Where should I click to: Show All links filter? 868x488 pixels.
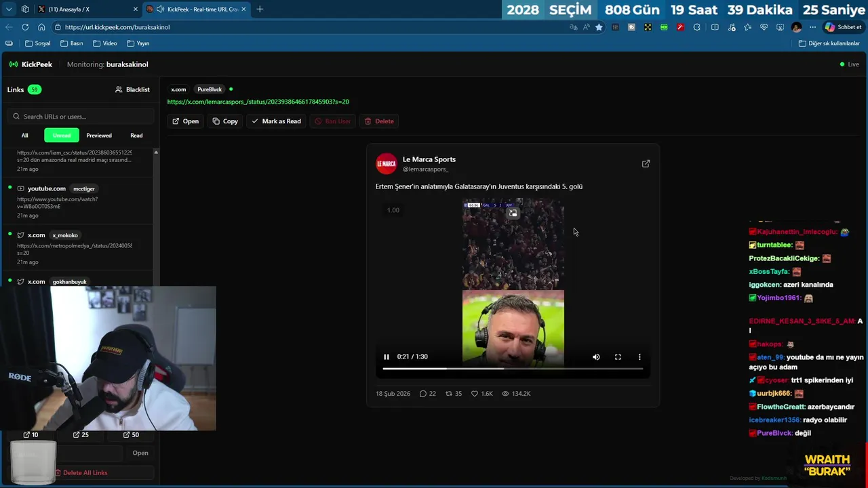click(24, 136)
